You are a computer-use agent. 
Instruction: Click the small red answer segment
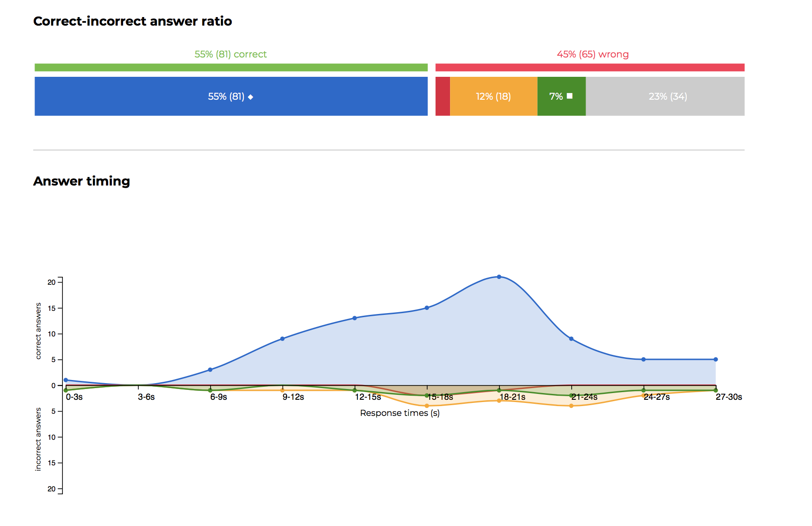(442, 96)
